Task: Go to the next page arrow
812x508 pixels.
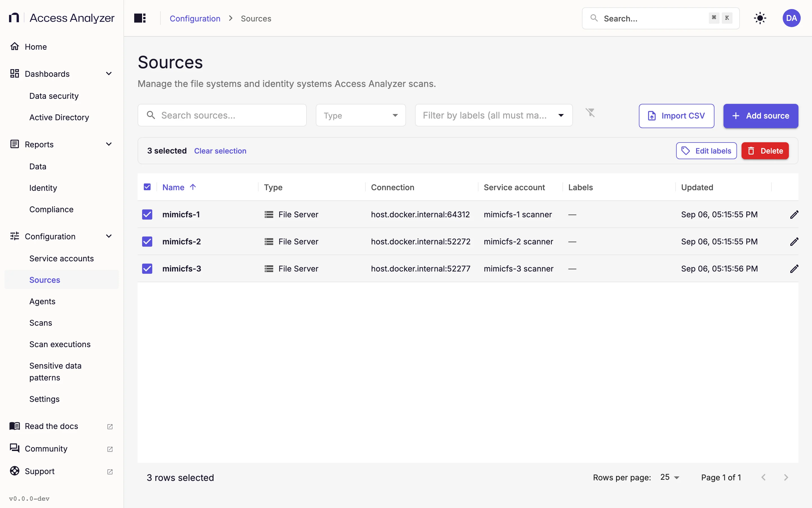Action: coord(786,478)
